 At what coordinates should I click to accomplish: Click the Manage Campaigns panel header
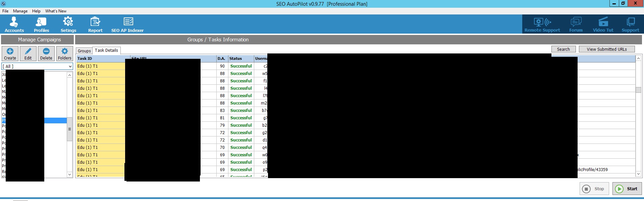pos(37,40)
